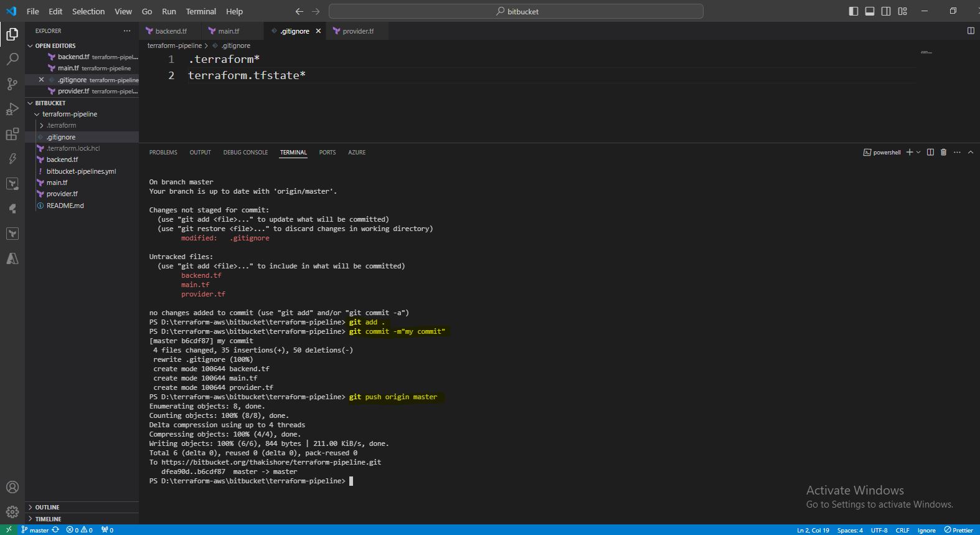Open Run and Debug view
The width and height of the screenshot is (980, 535).
(12, 109)
